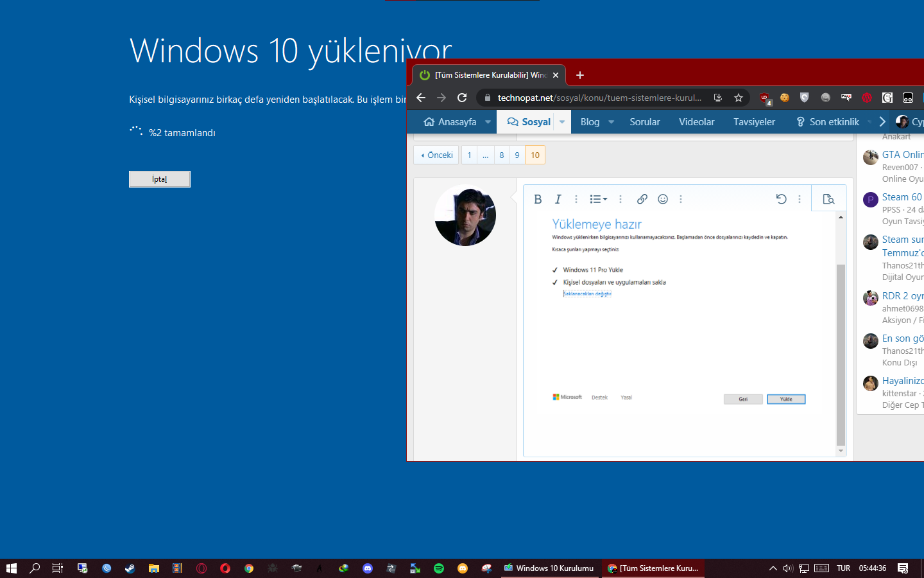Open the Son etkinlik navigation item
Viewport: 924px width, 578px height.
pos(828,122)
